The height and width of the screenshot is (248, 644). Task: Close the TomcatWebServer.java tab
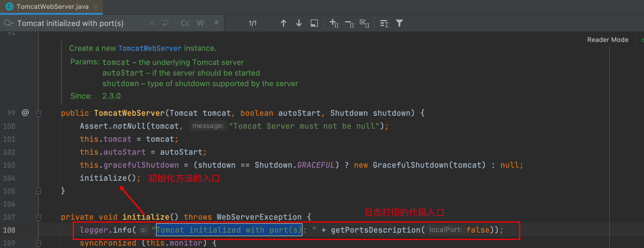96,6
